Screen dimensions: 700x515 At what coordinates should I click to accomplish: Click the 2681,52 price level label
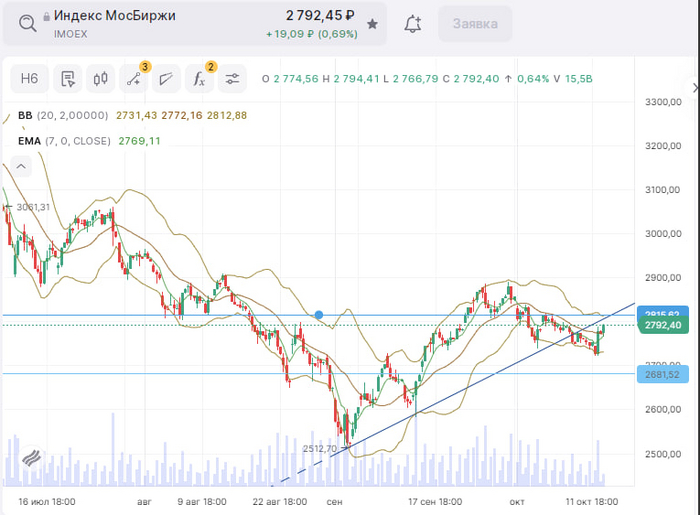click(x=662, y=374)
